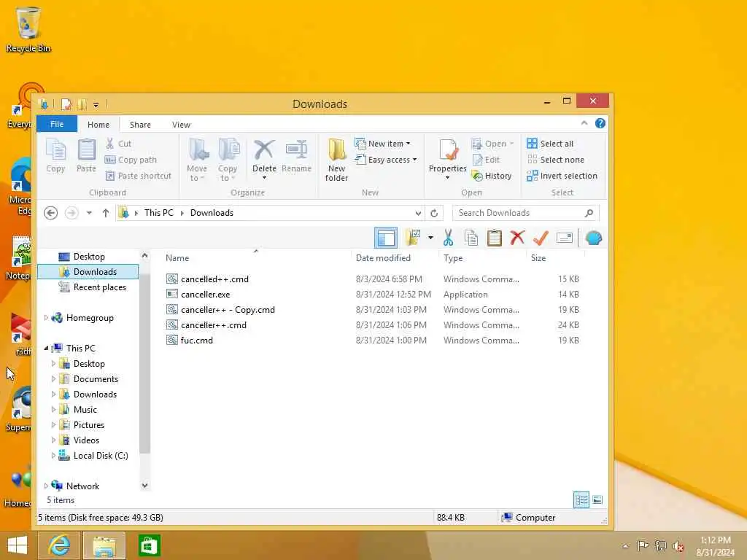Open the Windows Store taskbar icon

coord(149,545)
